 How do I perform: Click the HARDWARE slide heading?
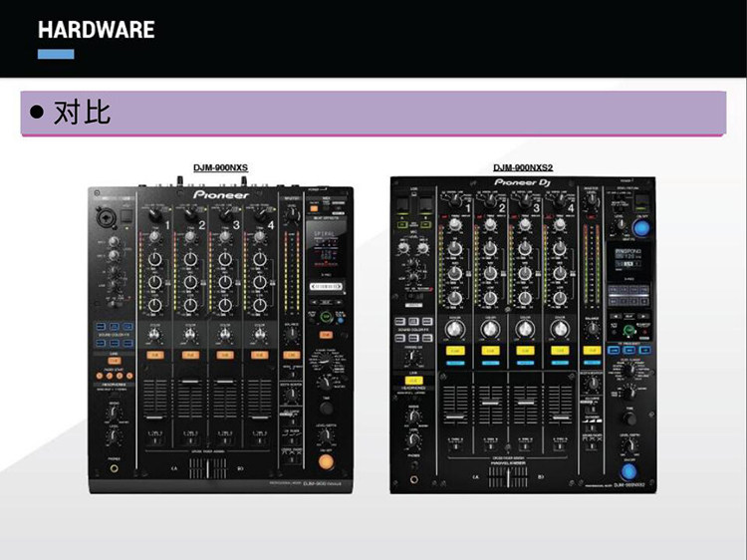(97, 30)
